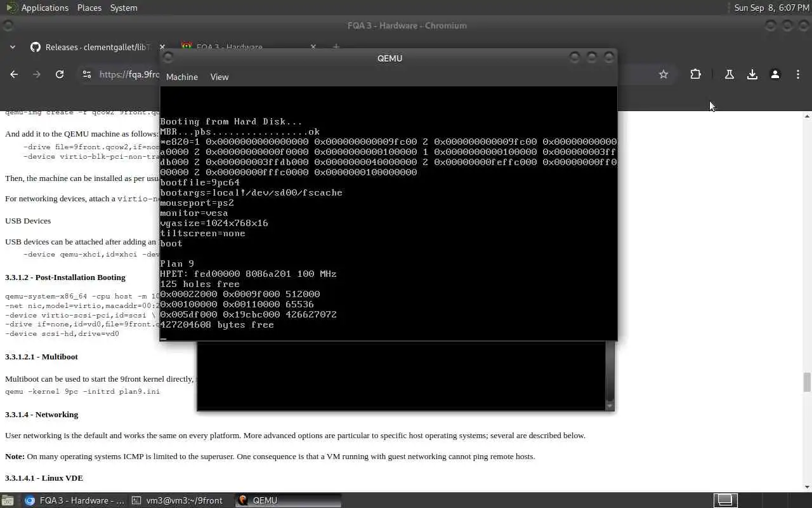This screenshot has width=812, height=508.
Task: Click '3.3.1.2.1 - Multiboot' heading
Action: click(41, 357)
